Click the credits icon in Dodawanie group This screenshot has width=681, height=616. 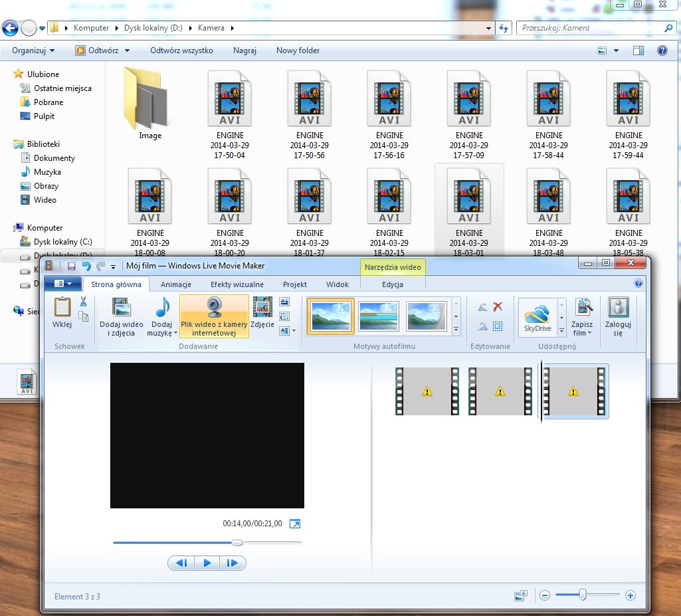click(284, 330)
